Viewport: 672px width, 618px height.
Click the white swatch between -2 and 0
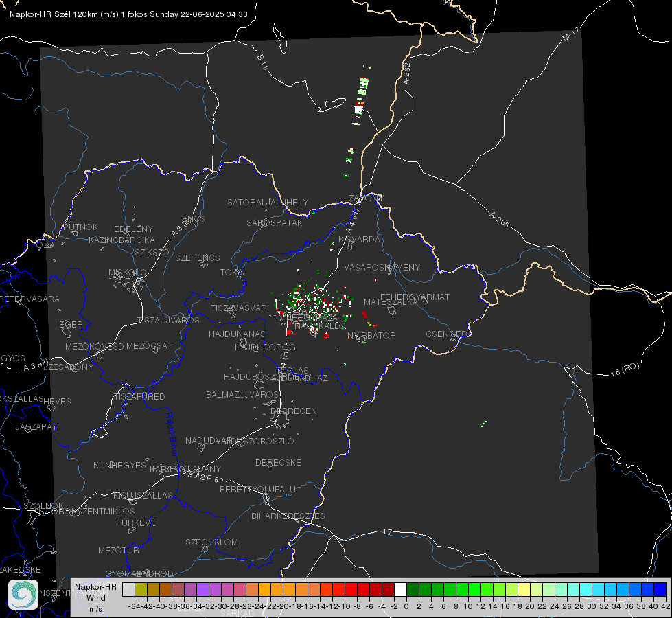400,590
